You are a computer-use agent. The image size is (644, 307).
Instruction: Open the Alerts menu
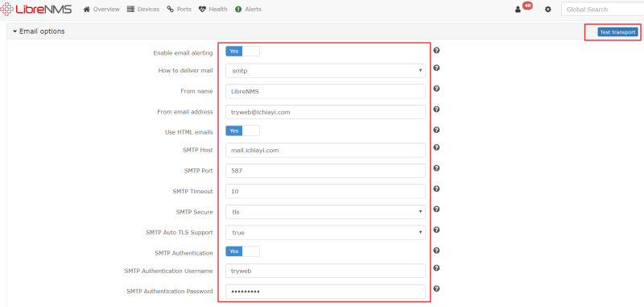[248, 9]
